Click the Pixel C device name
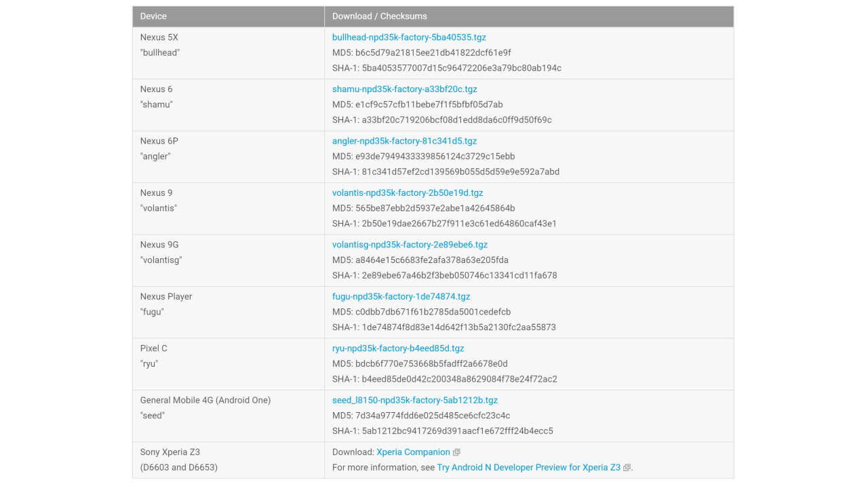868x488 pixels. tap(153, 348)
